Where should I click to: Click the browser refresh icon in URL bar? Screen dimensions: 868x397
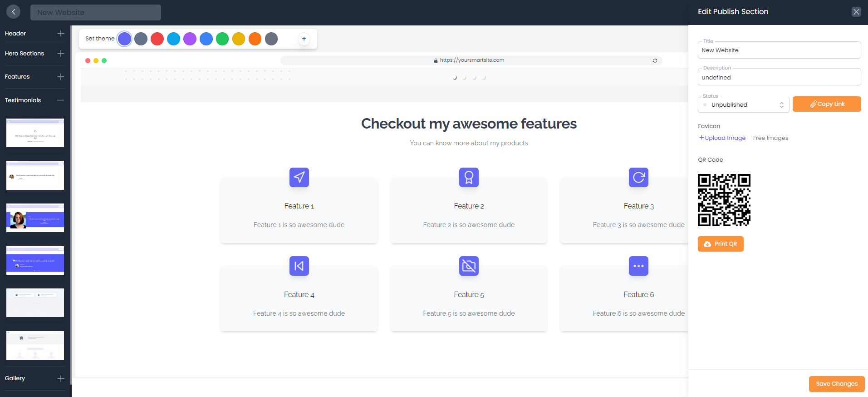(x=655, y=60)
